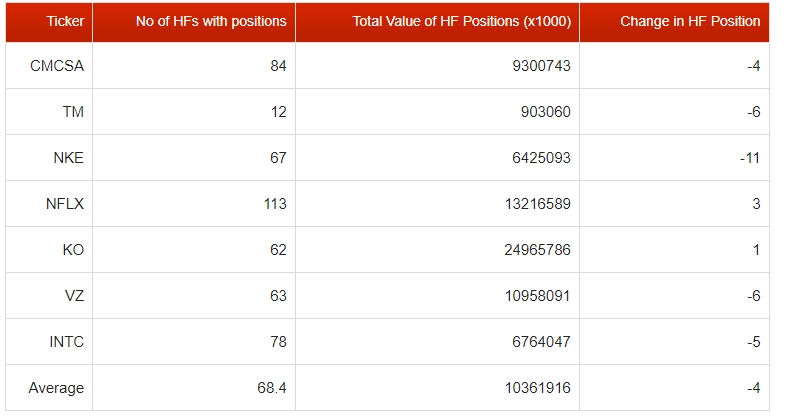Click the total value 10958091 for VZ

pyautogui.click(x=537, y=296)
